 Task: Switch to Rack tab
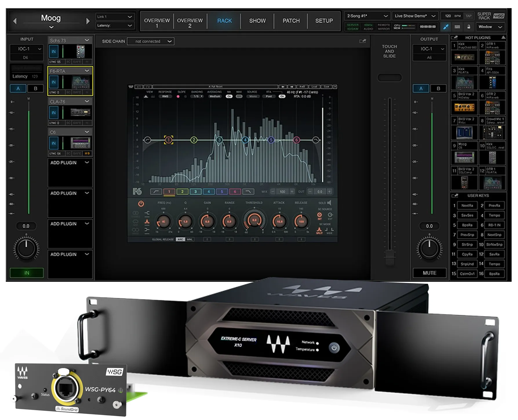[x=224, y=21]
